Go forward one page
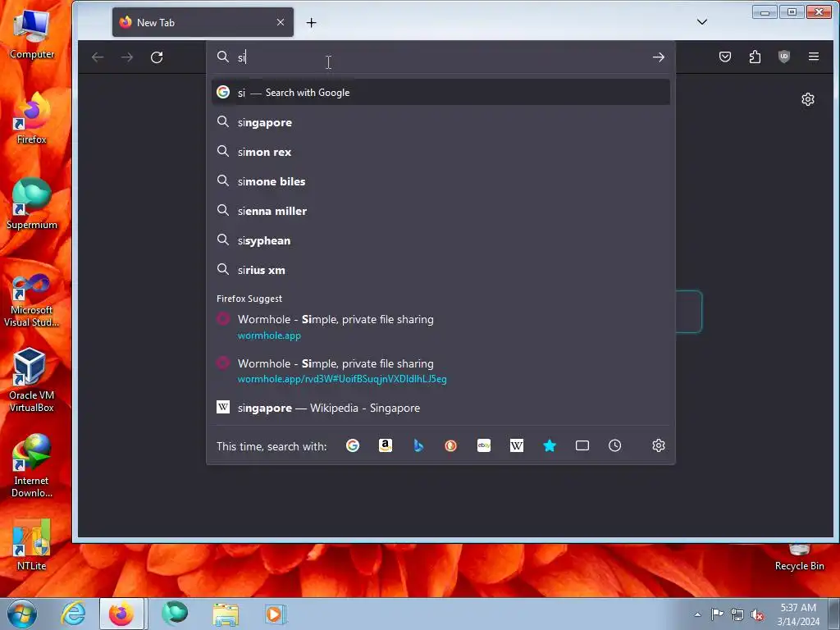 [x=127, y=57]
